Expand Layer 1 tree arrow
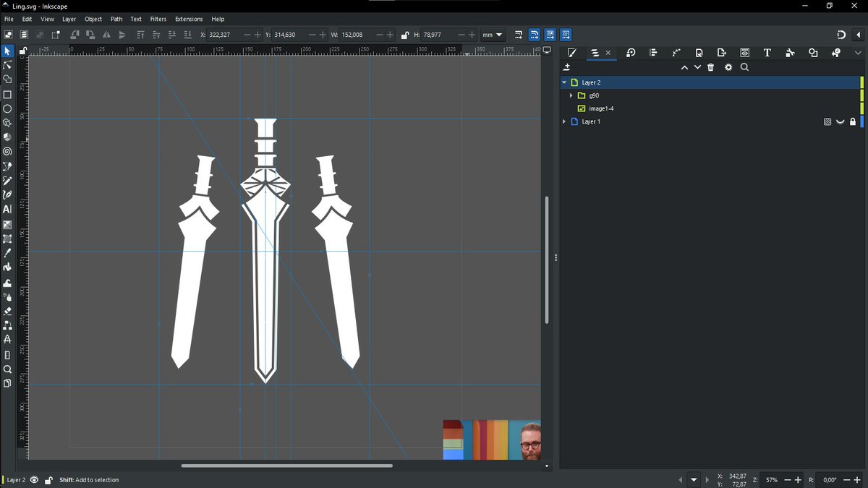868x488 pixels. [564, 121]
